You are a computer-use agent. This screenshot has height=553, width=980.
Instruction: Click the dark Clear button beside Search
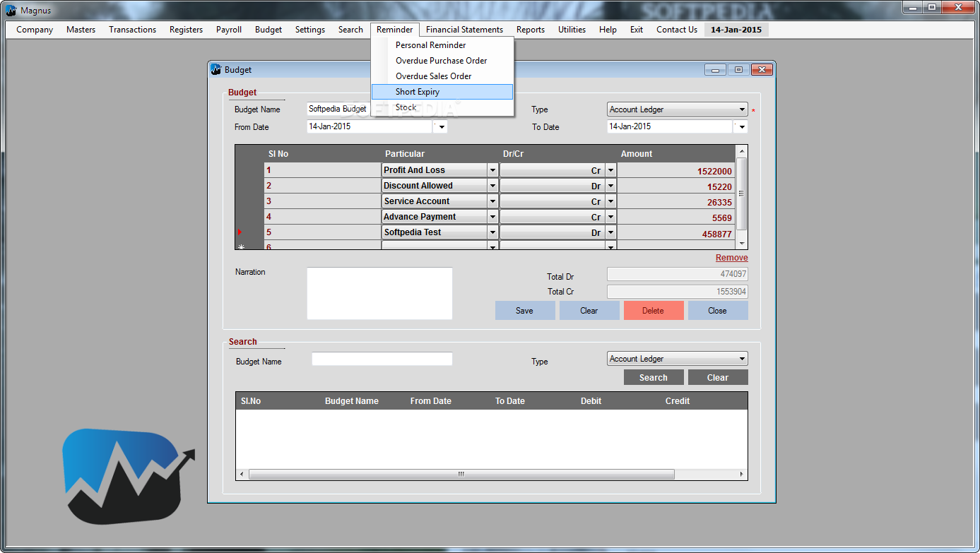pos(718,378)
